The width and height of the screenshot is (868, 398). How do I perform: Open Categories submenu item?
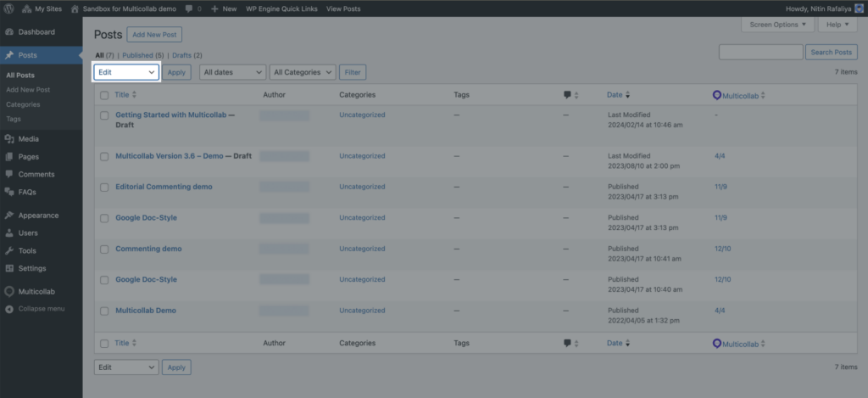click(23, 104)
